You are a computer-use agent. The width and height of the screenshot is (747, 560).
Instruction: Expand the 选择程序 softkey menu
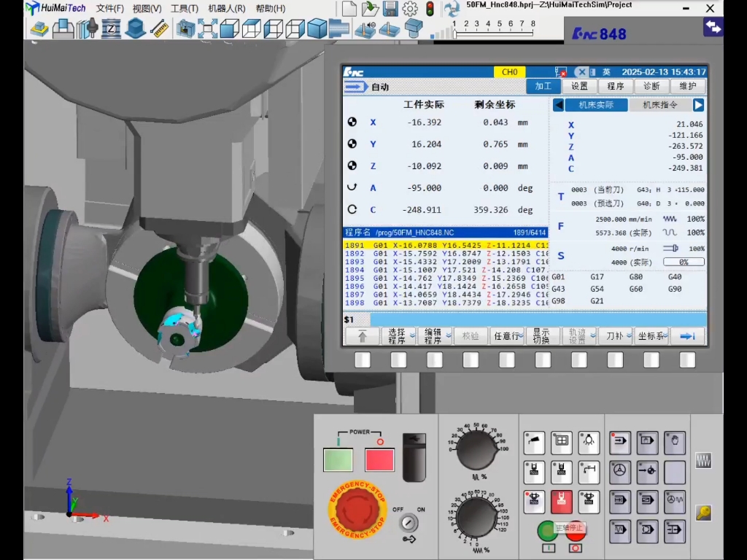[400, 336]
